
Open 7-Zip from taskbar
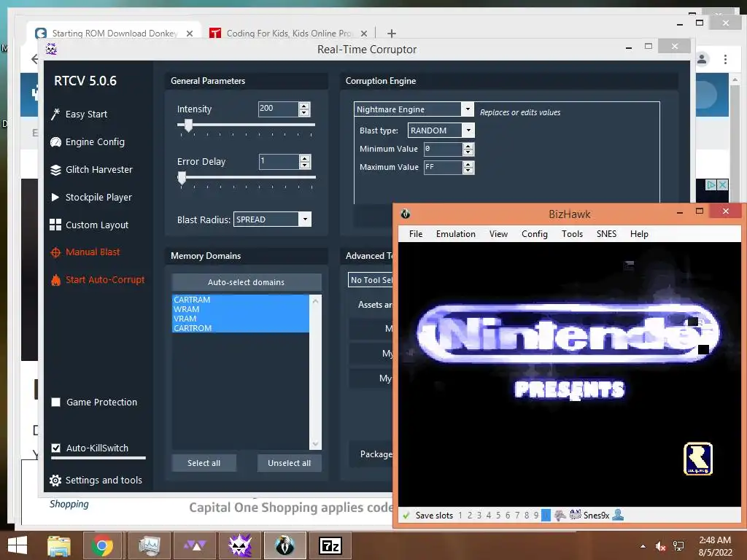pyautogui.click(x=330, y=545)
